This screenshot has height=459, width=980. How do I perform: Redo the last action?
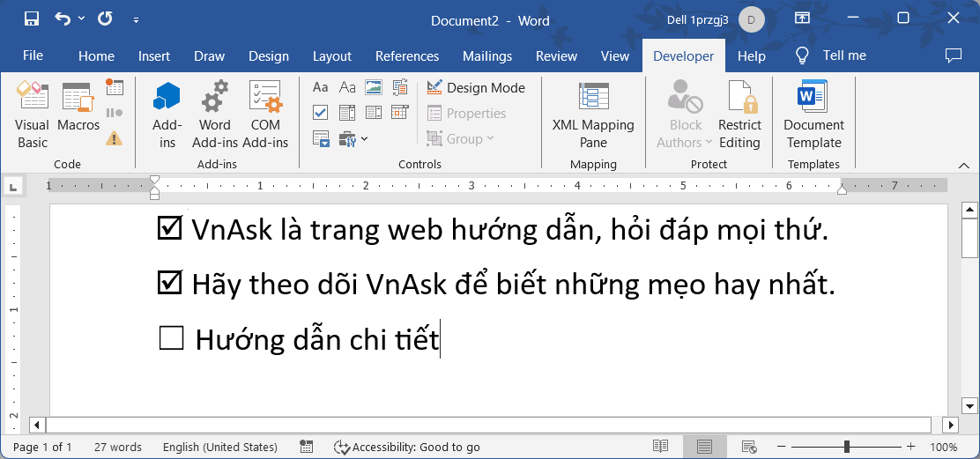(104, 19)
